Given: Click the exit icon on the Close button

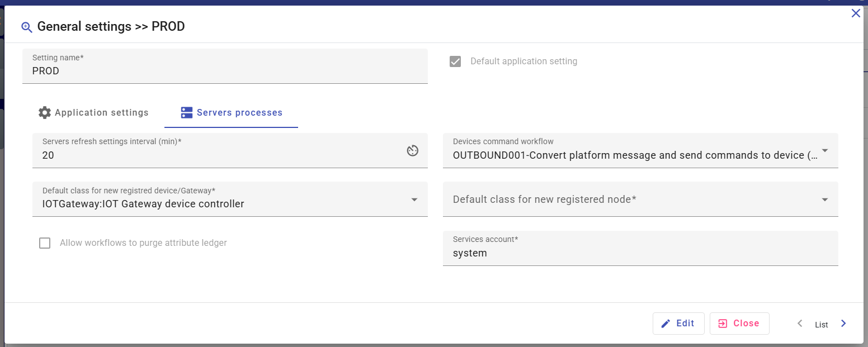Looking at the screenshot, I should [x=723, y=324].
